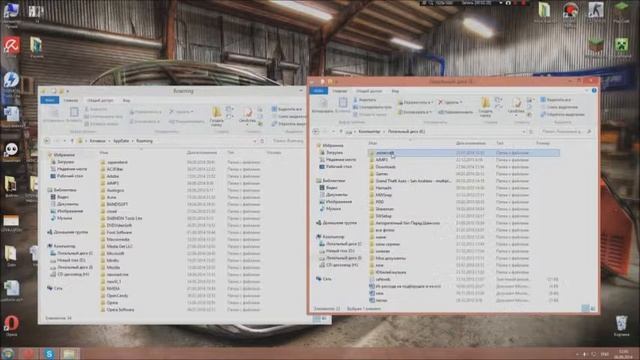Collapse ribbon chevron in Local Disk E window
This screenshot has width=640, height=360.
(587, 91)
